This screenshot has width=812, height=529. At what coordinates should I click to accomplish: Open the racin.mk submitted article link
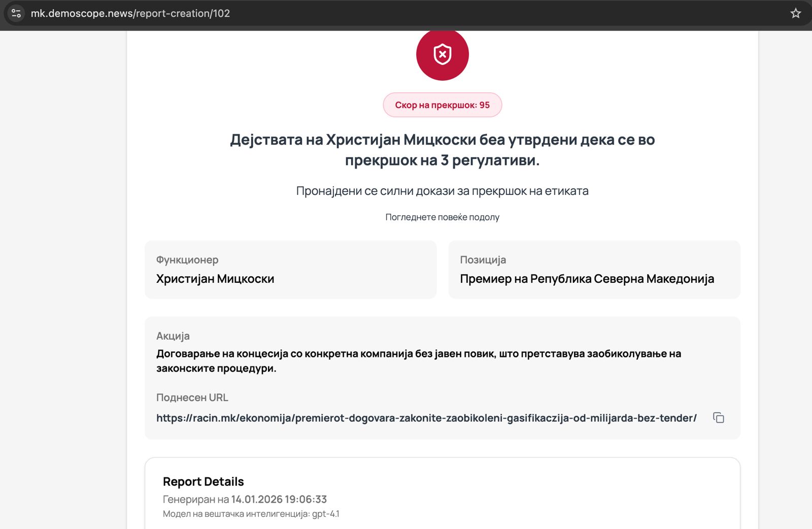point(426,418)
